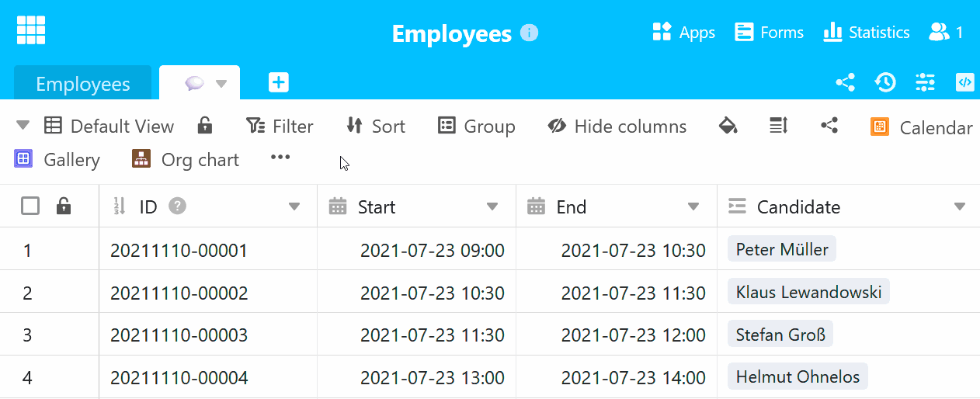
Task: Toggle the view lock padlock icon
Action: [204, 126]
